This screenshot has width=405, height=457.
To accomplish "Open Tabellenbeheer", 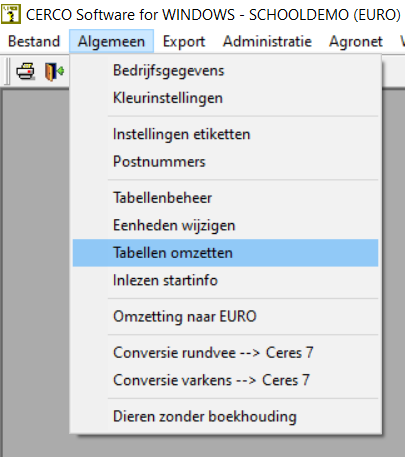I will click(x=225, y=198).
